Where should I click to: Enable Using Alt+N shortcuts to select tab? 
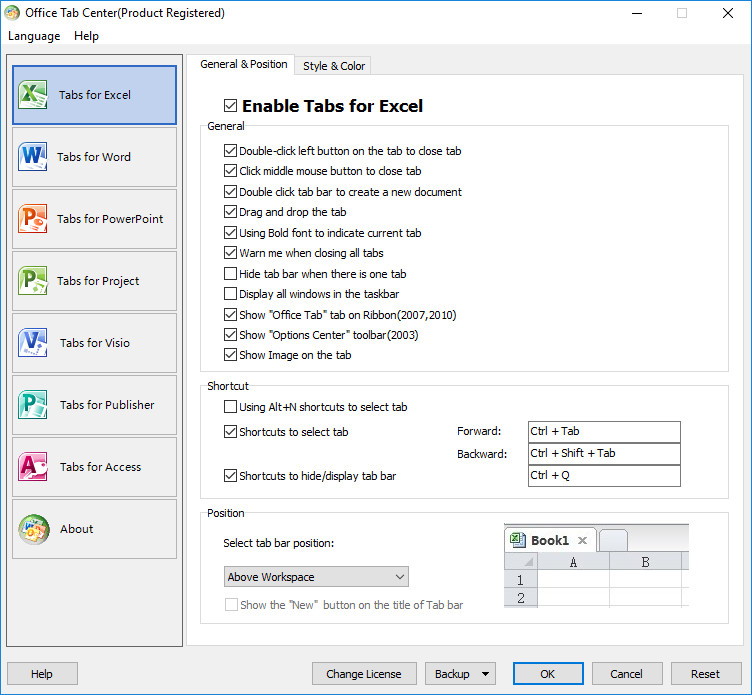[230, 407]
